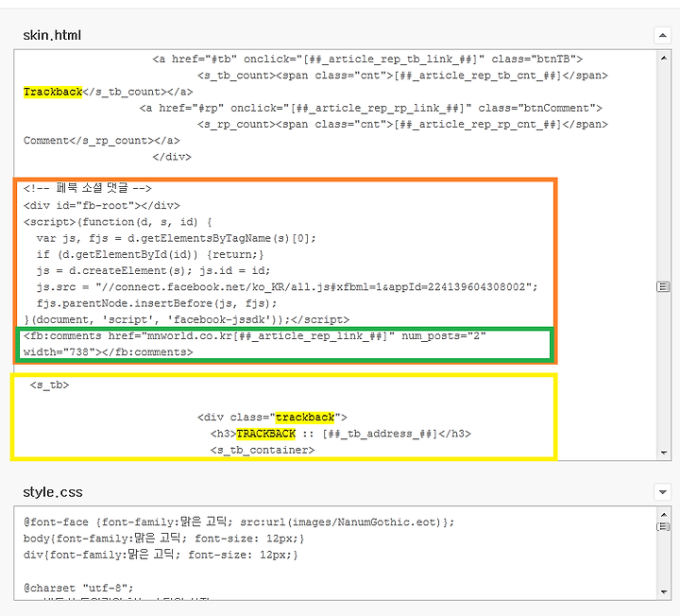Expand the style.css section toggle
Viewport: 680px width, 616px height.
coord(662,492)
